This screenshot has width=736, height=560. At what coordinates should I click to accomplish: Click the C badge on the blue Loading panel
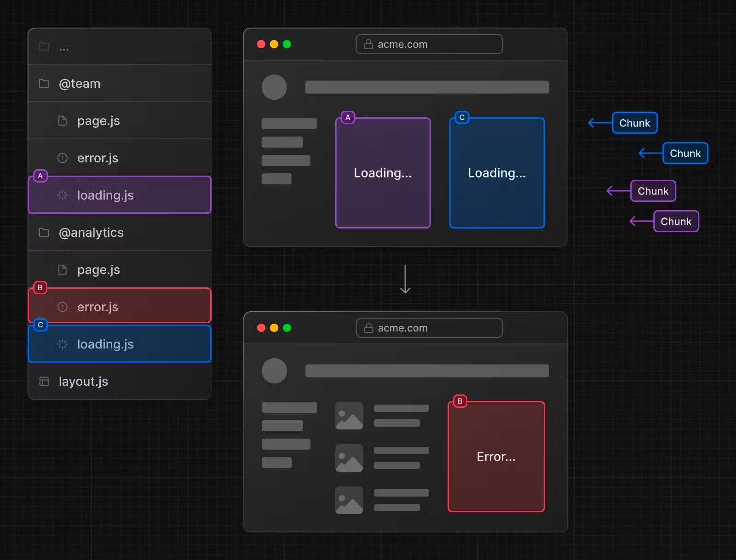point(462,118)
